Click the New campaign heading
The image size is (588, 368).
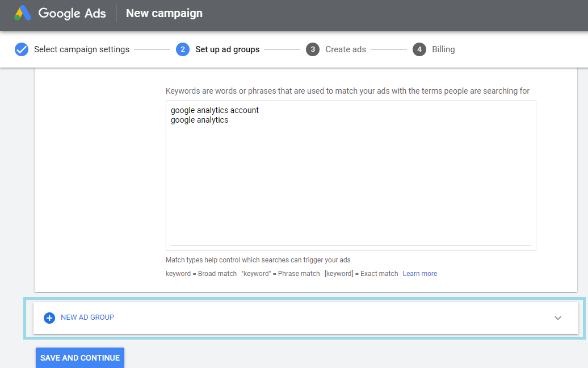(164, 13)
